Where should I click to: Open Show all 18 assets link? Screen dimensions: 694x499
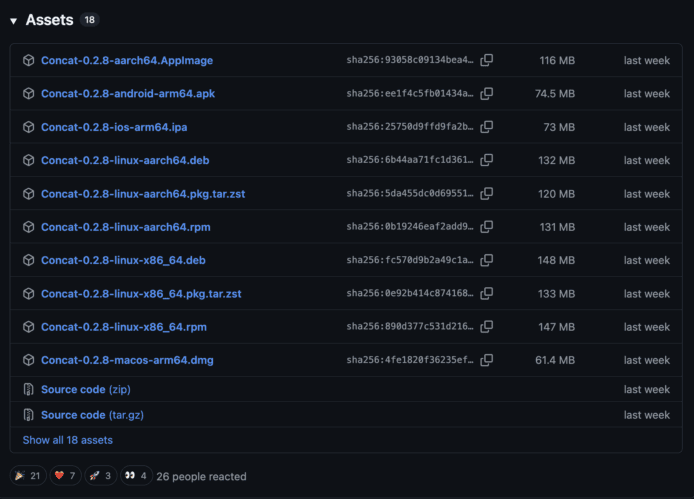(x=68, y=440)
